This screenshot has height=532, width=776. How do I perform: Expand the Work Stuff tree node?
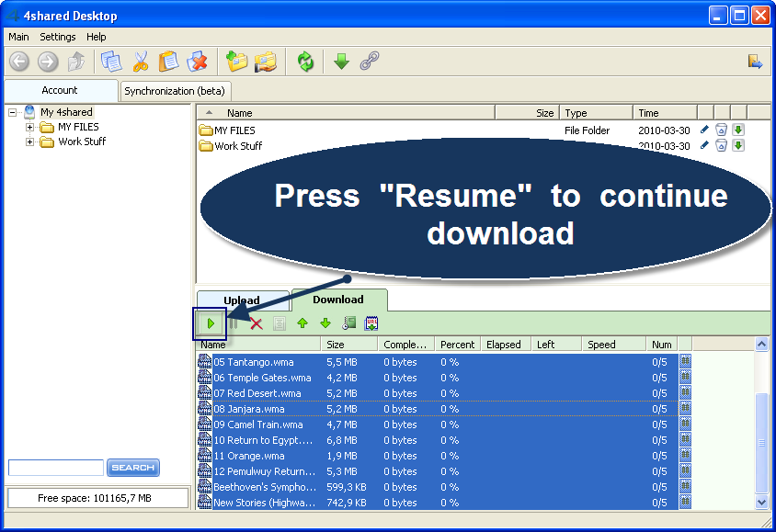(x=29, y=141)
